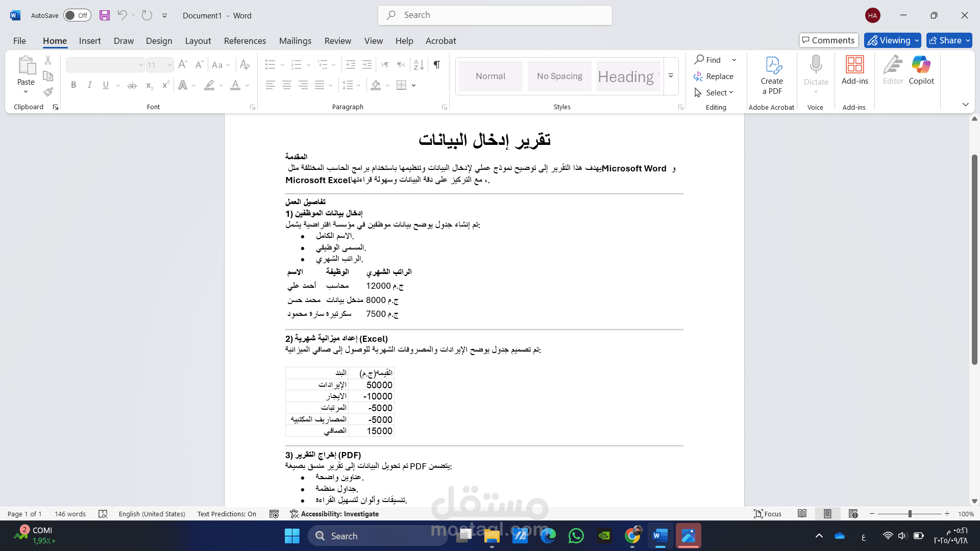Open the Format Painter
980x551 pixels.
click(x=48, y=92)
